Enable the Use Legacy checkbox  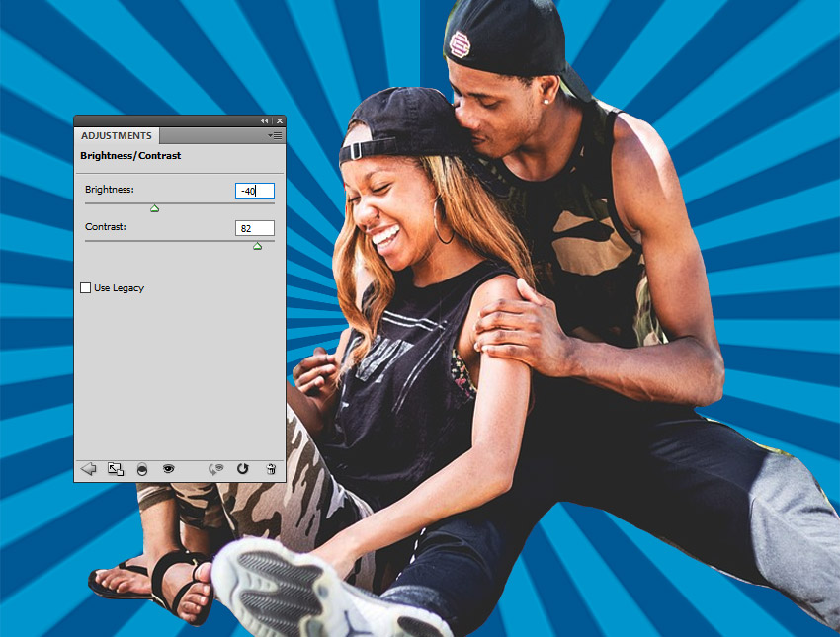coord(86,288)
